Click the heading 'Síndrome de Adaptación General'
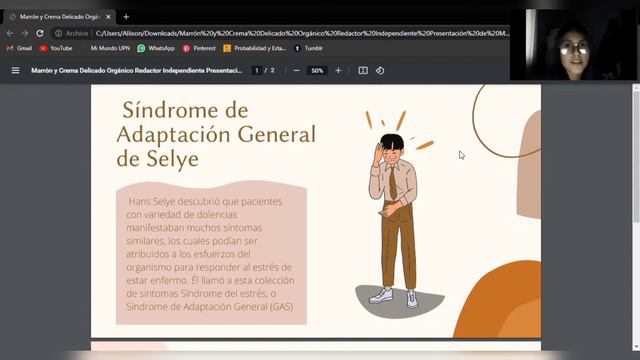This screenshot has height=360, width=640. (x=216, y=134)
